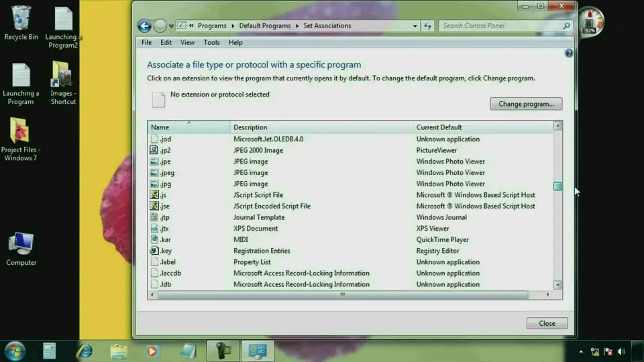Select the Images - Shortcut desktop icon
644x362 pixels.
63,83
